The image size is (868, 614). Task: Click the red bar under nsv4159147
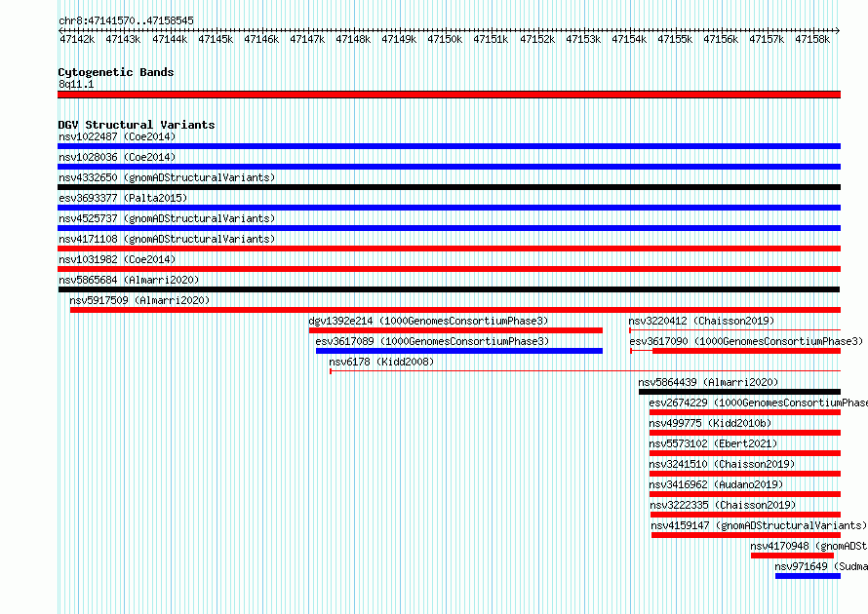[x=746, y=535]
